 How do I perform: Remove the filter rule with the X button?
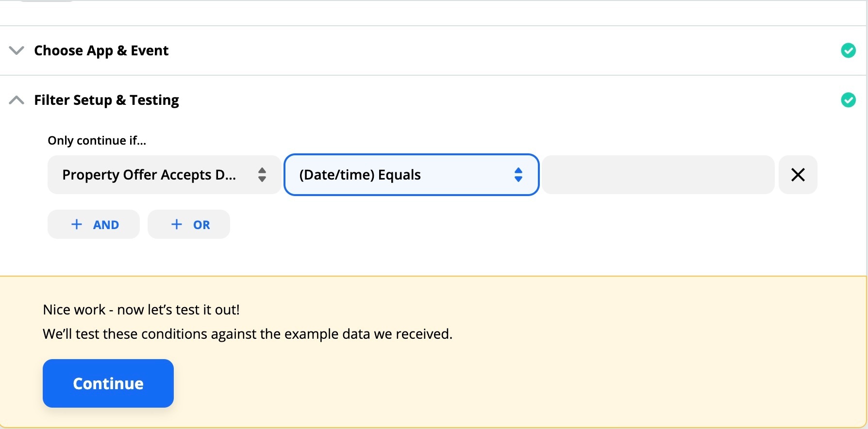pyautogui.click(x=798, y=175)
